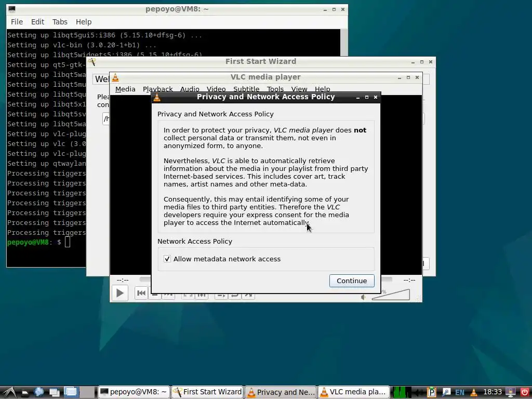Screen dimensions: 532x399
Task: Click the VLC previous track button
Action: pos(141,293)
